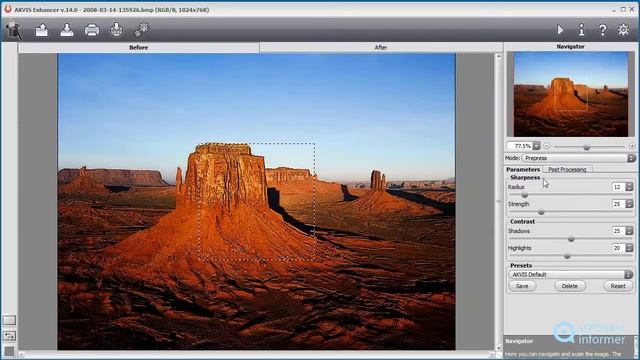Click the Radius value stepper arrows
This screenshot has width=640, height=360.
tap(629, 187)
